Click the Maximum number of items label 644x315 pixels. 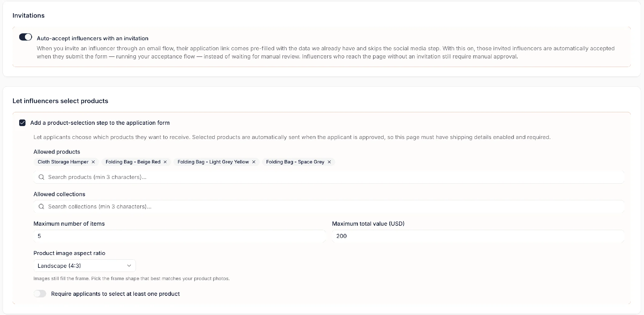[69, 224]
